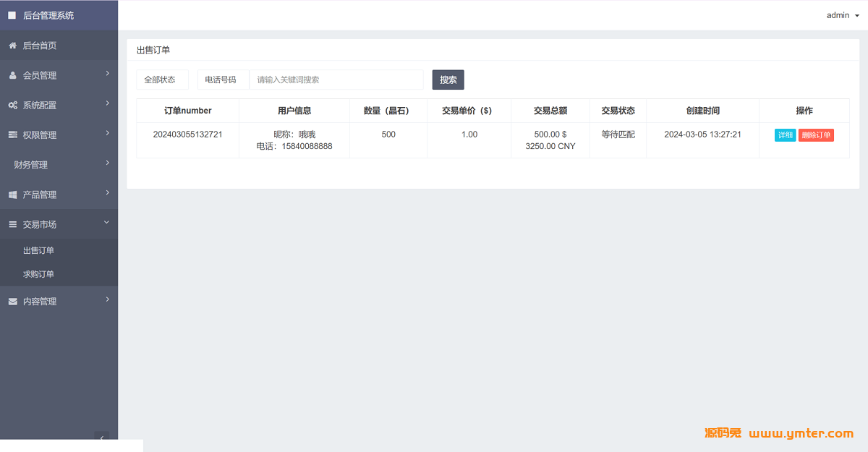Click the 500.00 $ amount
The width and height of the screenshot is (868, 452).
[x=550, y=135]
